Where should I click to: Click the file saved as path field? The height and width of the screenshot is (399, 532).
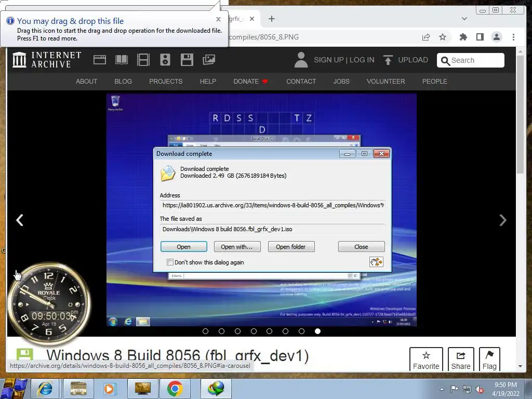pyautogui.click(x=272, y=229)
